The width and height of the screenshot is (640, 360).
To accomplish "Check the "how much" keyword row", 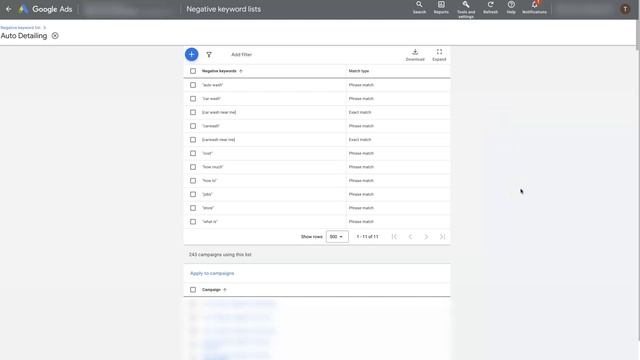I will [x=193, y=167].
